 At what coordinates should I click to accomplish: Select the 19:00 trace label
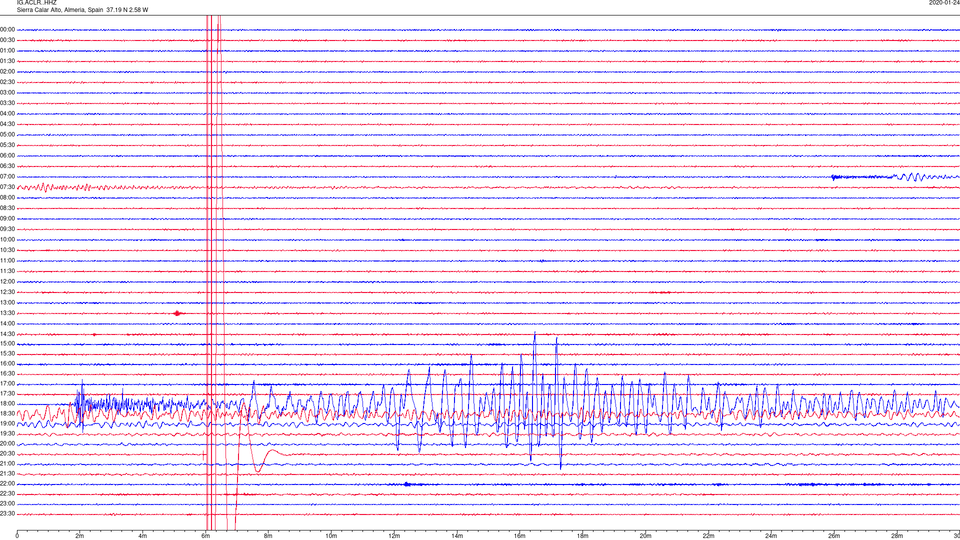point(7,424)
